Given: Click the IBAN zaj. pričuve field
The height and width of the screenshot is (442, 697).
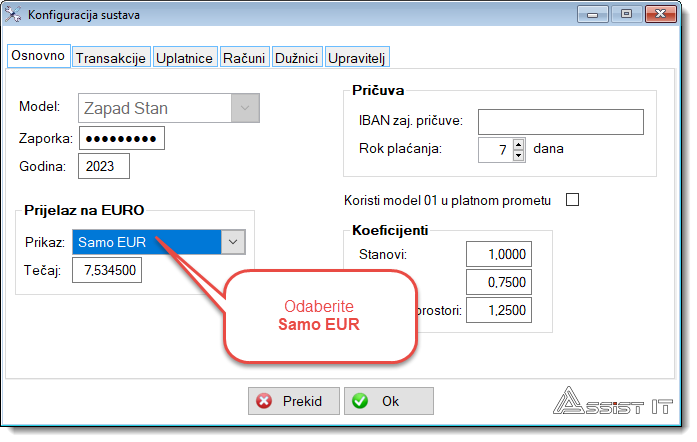Looking at the screenshot, I should (559, 121).
